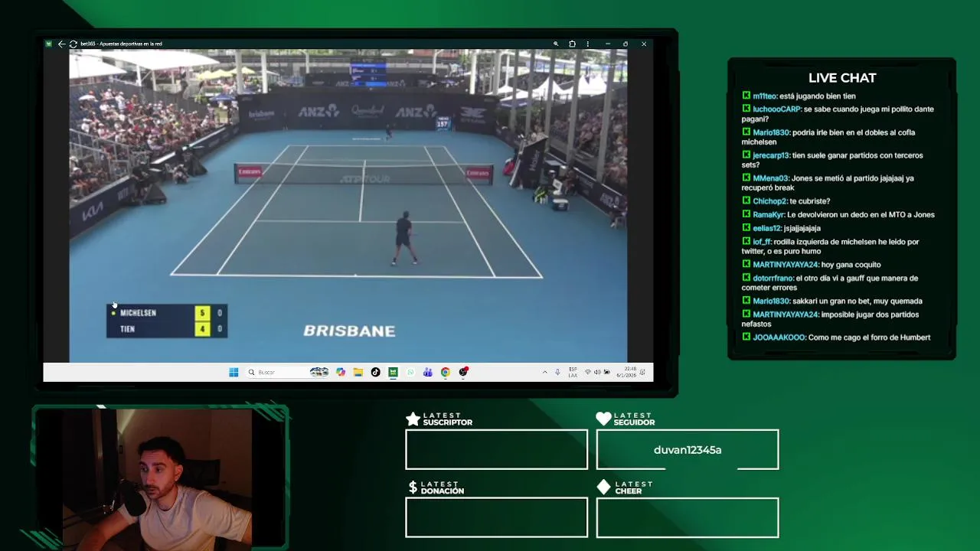Click the 'imposible jugar dos partidos' message
980x551 pixels.
[830, 319]
